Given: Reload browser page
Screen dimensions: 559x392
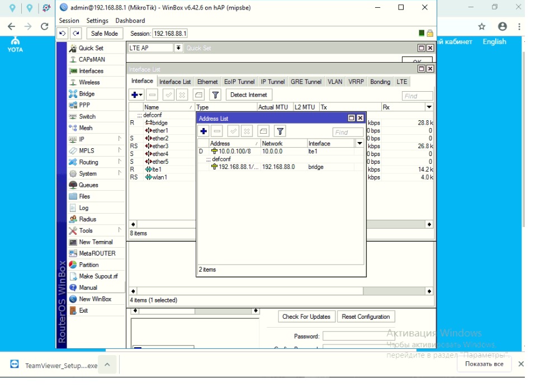Looking at the screenshot, I should pyautogui.click(x=45, y=26).
